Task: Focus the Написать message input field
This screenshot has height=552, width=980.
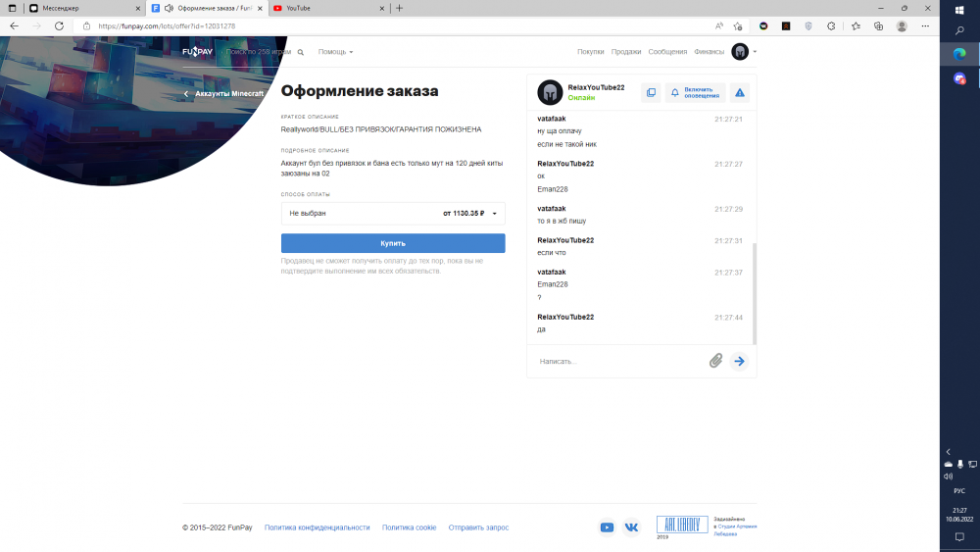Action: point(620,362)
